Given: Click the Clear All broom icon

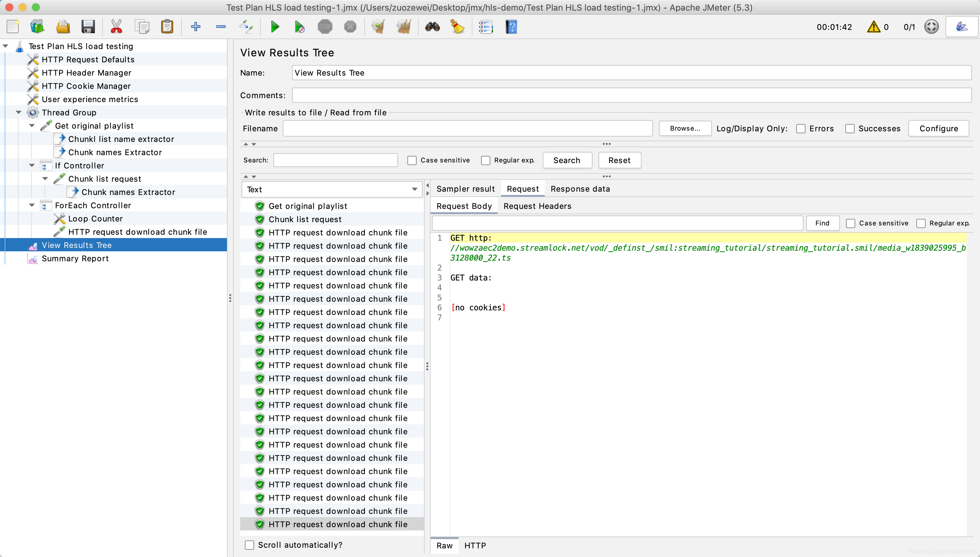Looking at the screenshot, I should click(x=403, y=27).
